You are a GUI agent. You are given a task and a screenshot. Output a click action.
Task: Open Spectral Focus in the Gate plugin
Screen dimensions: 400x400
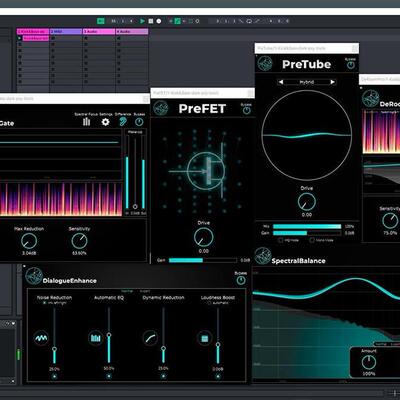click(x=86, y=122)
